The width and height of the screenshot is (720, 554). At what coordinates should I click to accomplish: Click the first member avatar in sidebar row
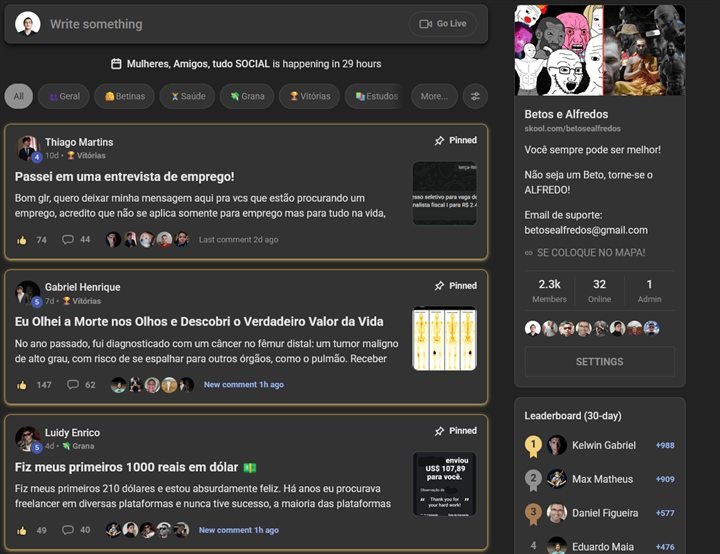point(533,328)
